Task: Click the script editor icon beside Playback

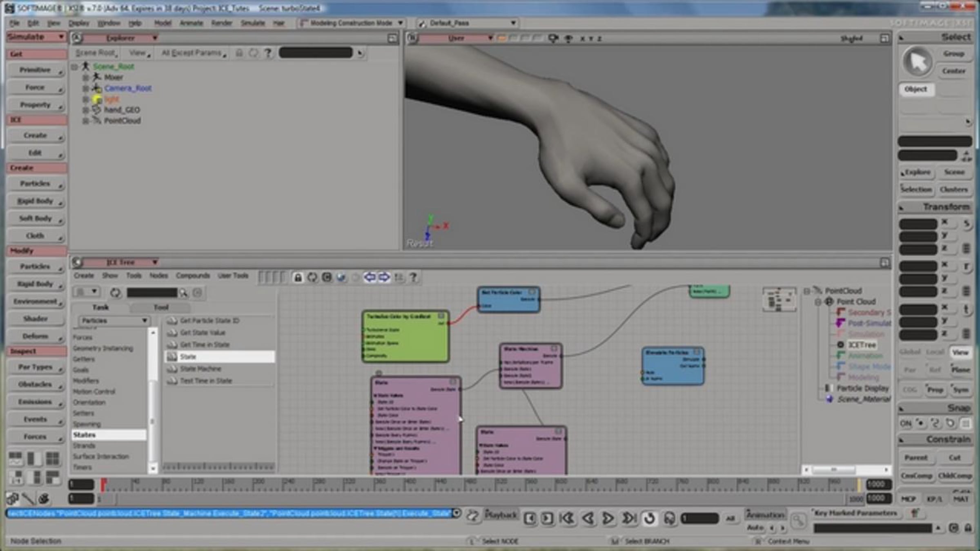Action: click(472, 515)
